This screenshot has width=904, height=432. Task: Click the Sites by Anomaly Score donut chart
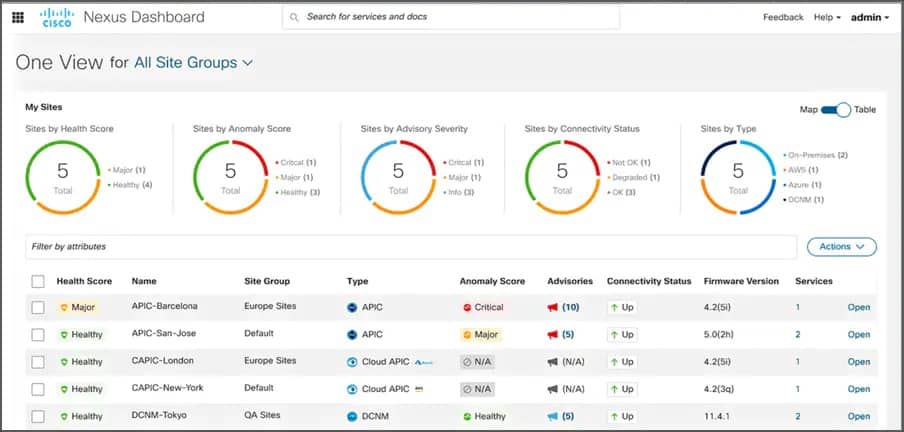(x=231, y=178)
